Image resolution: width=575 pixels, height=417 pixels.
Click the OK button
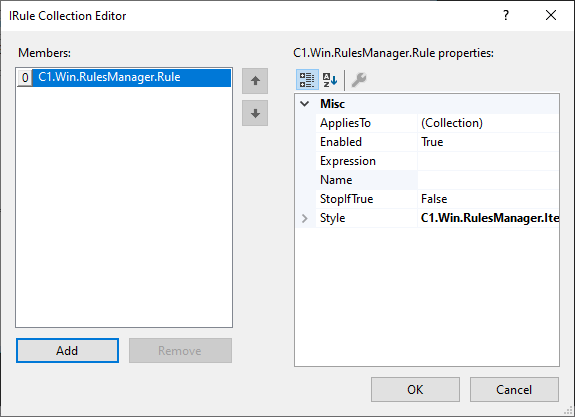(415, 389)
